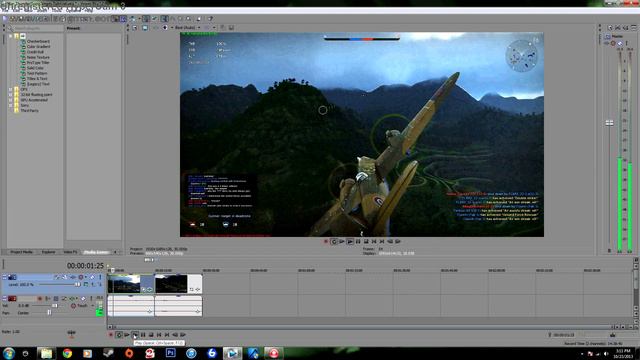640x360 pixels.
Task: Pause playback under the video preview window
Action: point(358,242)
